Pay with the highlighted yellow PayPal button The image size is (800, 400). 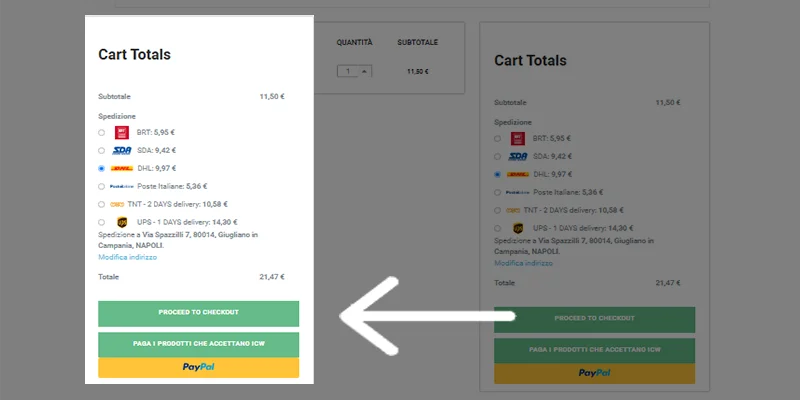(198, 368)
